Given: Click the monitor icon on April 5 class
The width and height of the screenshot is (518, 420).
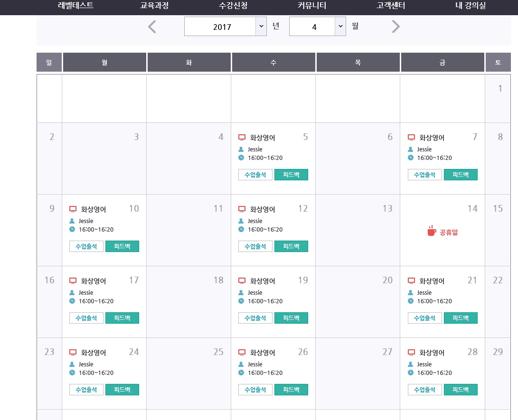Looking at the screenshot, I should point(242,138).
